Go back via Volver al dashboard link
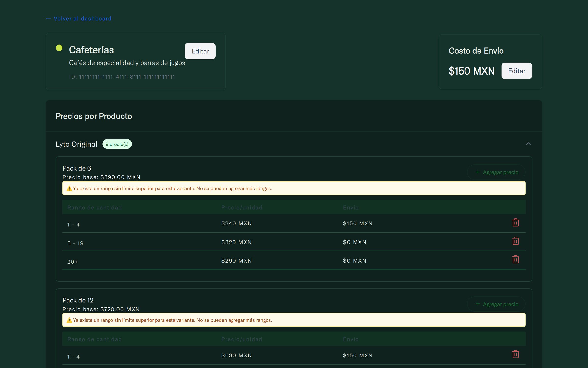This screenshot has height=368, width=588. (79, 19)
